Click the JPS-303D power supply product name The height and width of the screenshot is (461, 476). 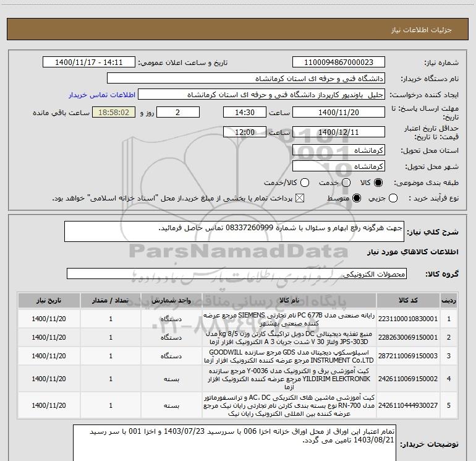(289, 338)
